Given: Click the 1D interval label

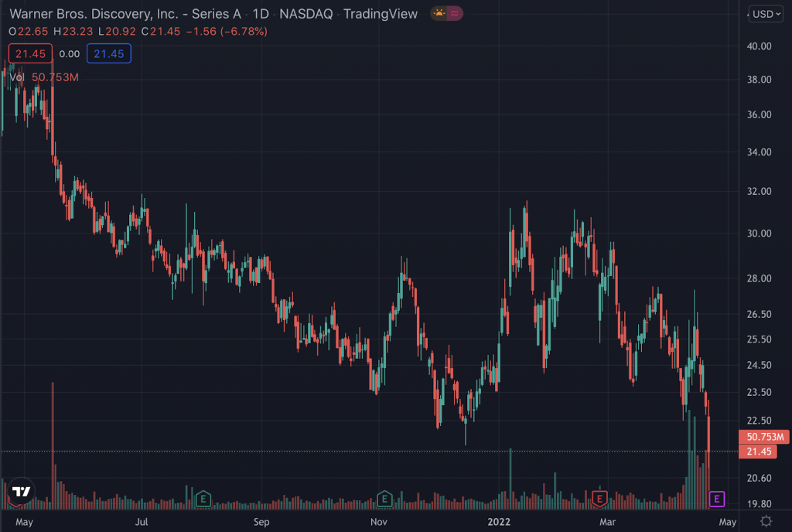Looking at the screenshot, I should point(261,14).
